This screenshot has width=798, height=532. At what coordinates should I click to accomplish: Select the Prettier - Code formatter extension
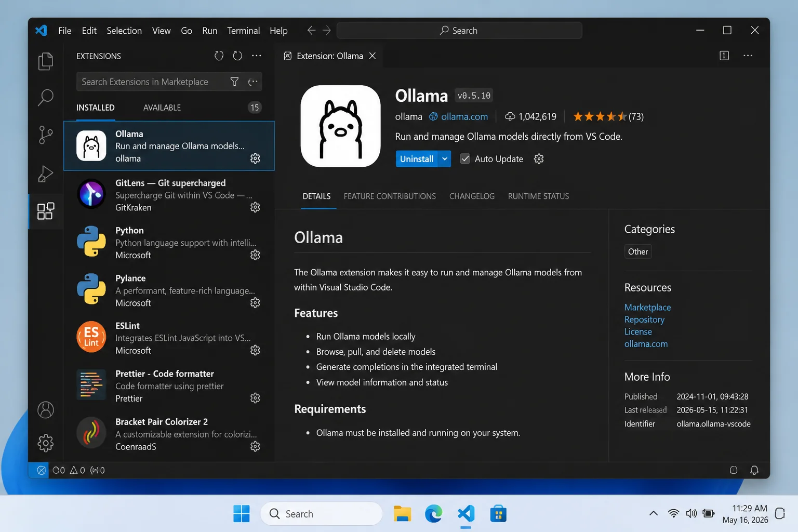point(169,386)
